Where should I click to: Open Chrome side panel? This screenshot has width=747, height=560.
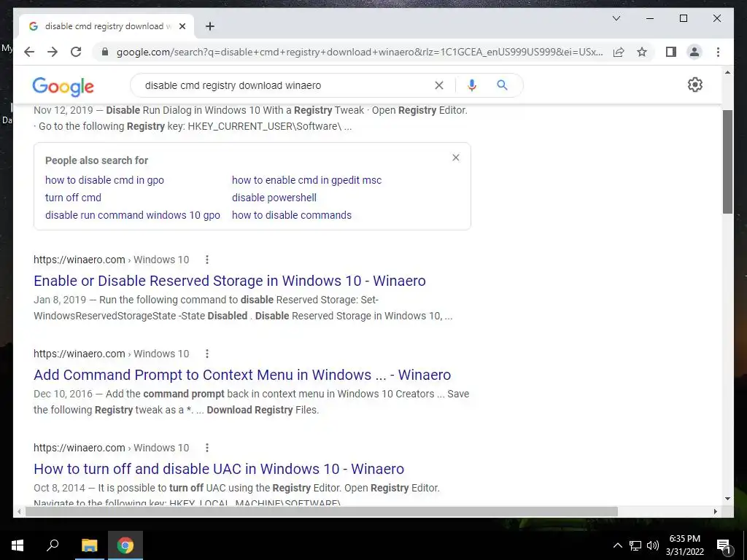click(671, 52)
